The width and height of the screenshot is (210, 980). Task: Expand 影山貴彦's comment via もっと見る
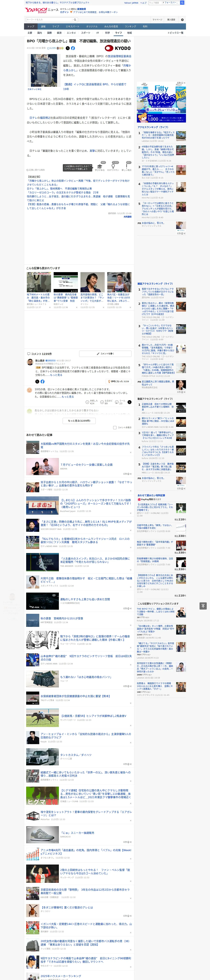(57, 375)
